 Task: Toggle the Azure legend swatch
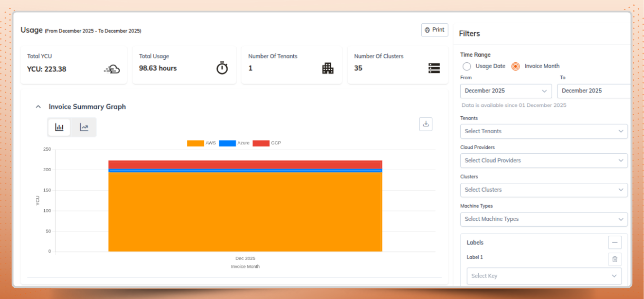pos(227,143)
